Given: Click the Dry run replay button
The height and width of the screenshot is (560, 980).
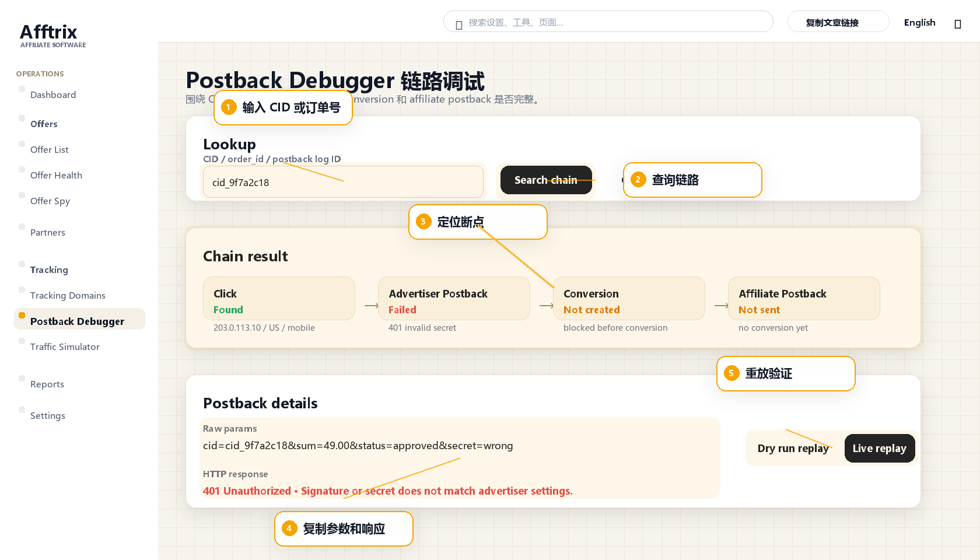Looking at the screenshot, I should (x=793, y=448).
